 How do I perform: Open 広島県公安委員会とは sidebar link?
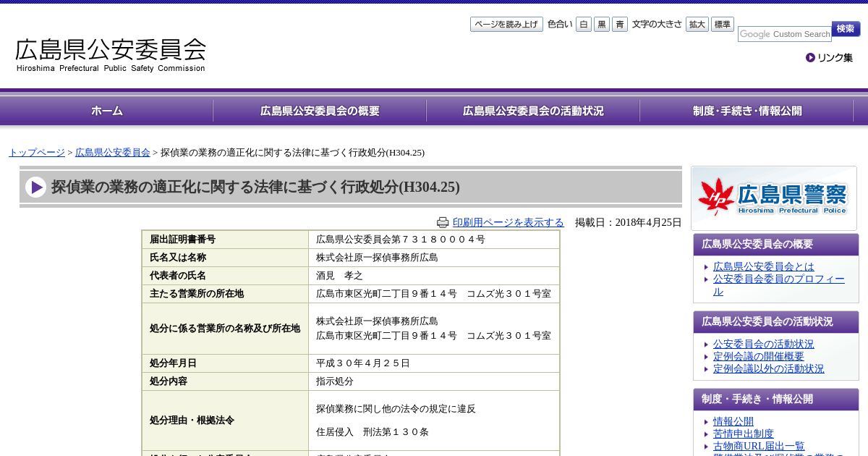[764, 266]
